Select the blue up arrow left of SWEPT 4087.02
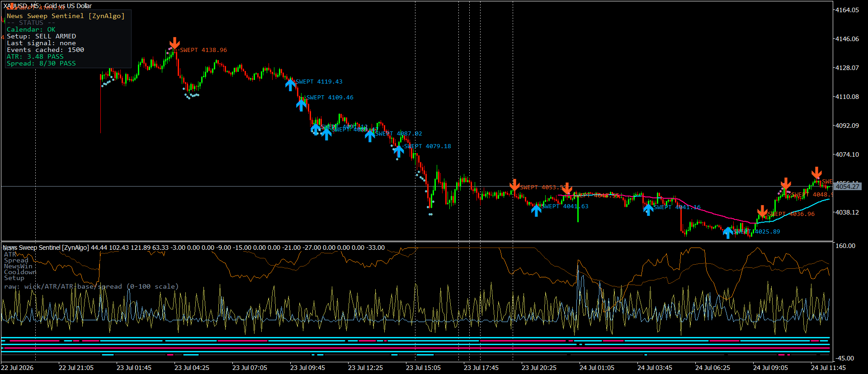Viewport: 868px width, 374px height. tap(370, 136)
